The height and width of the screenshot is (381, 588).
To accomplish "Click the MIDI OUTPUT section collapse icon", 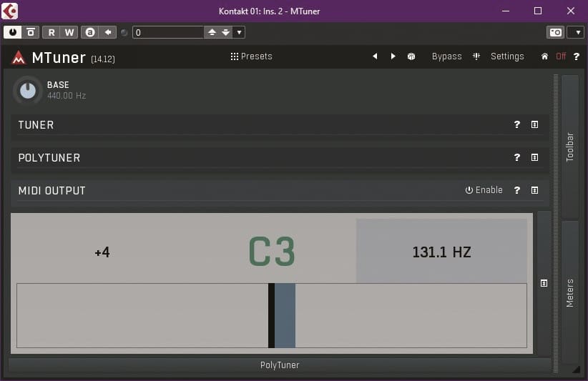I will point(535,190).
